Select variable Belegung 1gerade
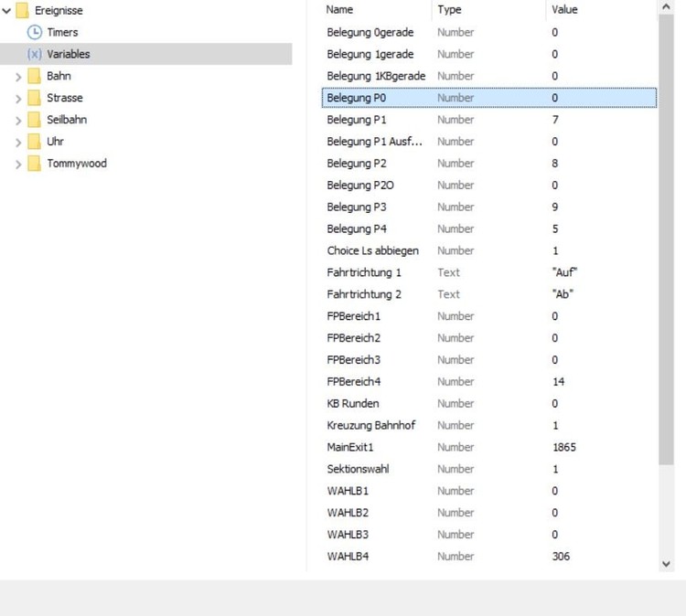Image resolution: width=686 pixels, height=616 pixels. click(x=370, y=54)
